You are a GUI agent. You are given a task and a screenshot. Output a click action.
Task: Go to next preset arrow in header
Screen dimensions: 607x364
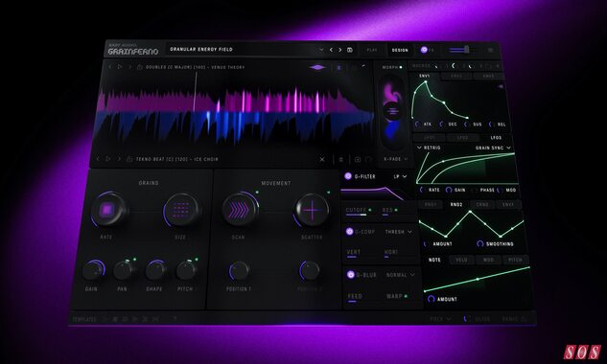[x=340, y=50]
